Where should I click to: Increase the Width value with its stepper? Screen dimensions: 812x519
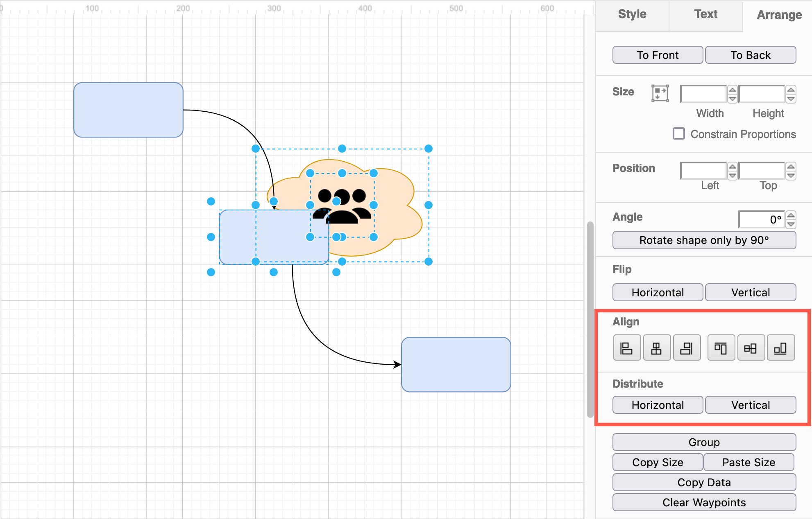tap(733, 90)
